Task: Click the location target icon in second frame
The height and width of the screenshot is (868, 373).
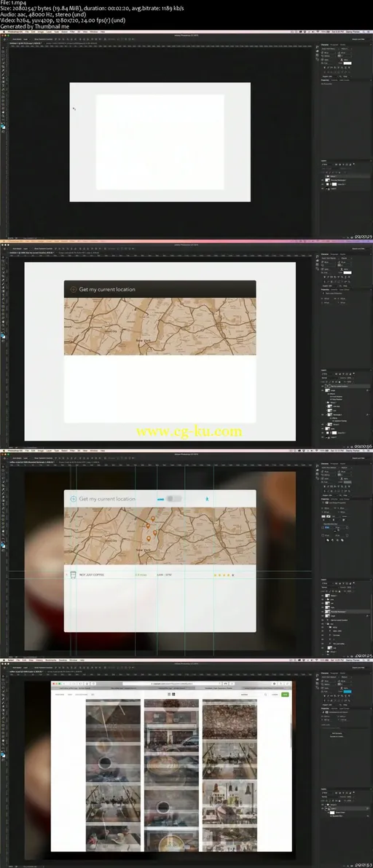Action: point(73,289)
